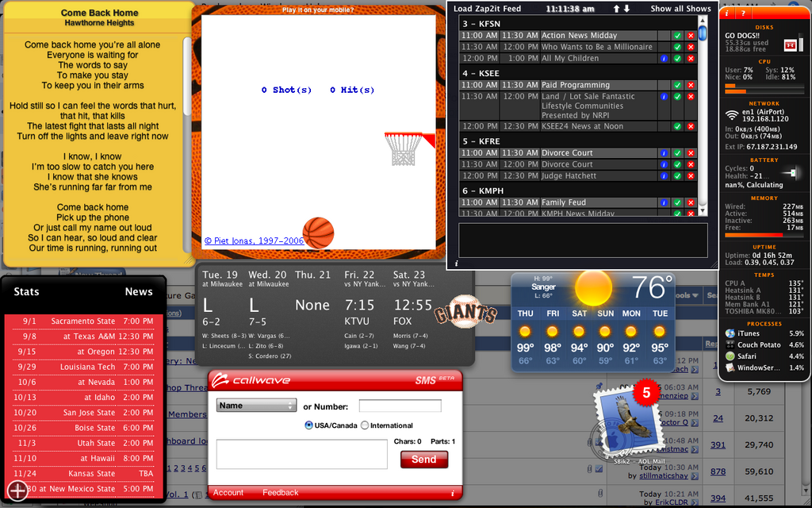Open info icon for 11:00 AM Divorce Court

(664, 153)
